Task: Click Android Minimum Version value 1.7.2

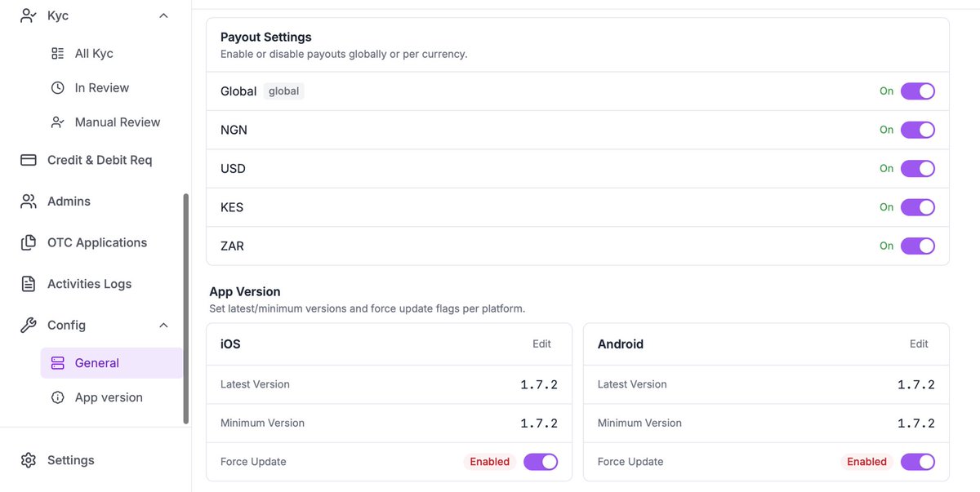Action: [916, 423]
